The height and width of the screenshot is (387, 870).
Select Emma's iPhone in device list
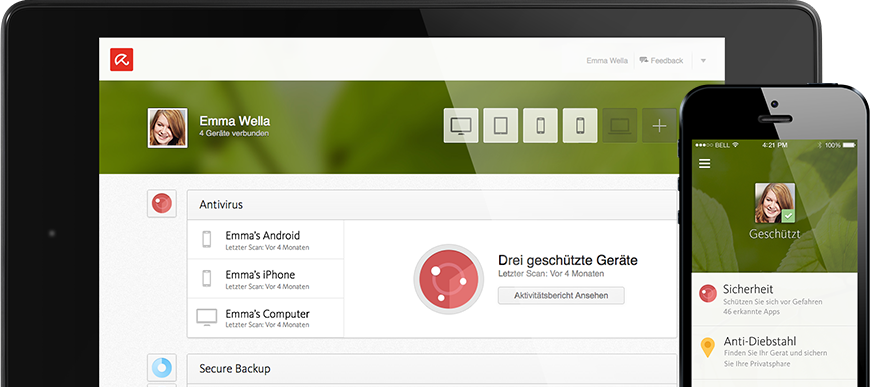coord(266,279)
